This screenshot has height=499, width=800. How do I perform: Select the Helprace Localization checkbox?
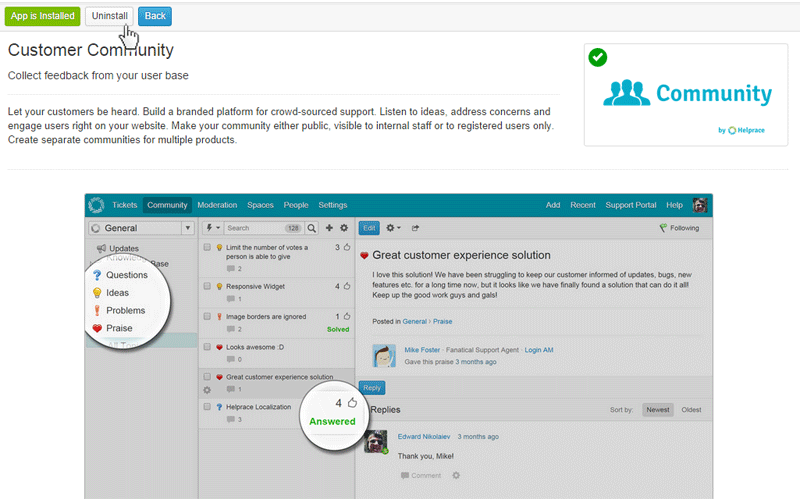click(x=207, y=407)
